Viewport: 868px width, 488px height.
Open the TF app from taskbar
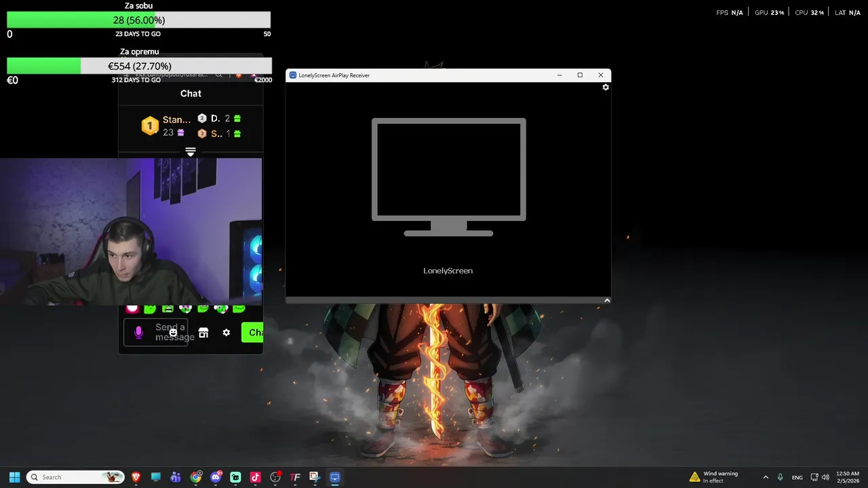295,477
